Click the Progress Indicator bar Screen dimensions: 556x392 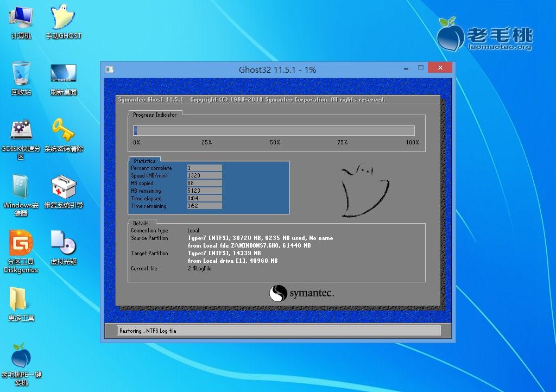tap(274, 130)
